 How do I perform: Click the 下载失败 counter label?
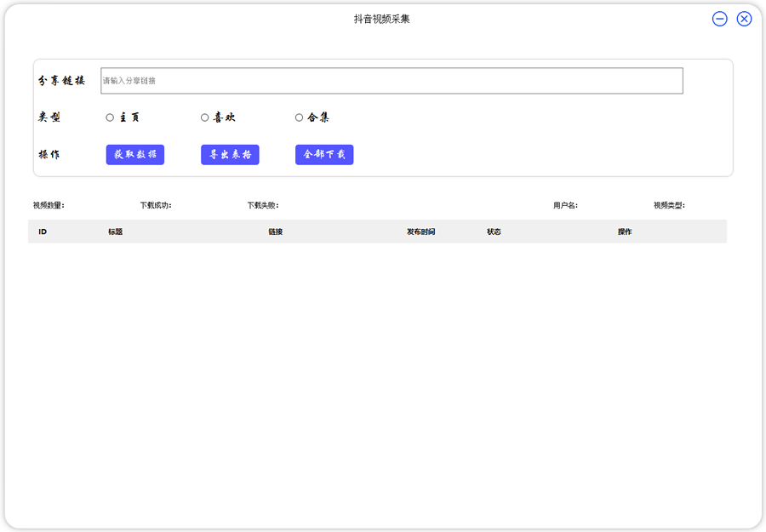[263, 205]
